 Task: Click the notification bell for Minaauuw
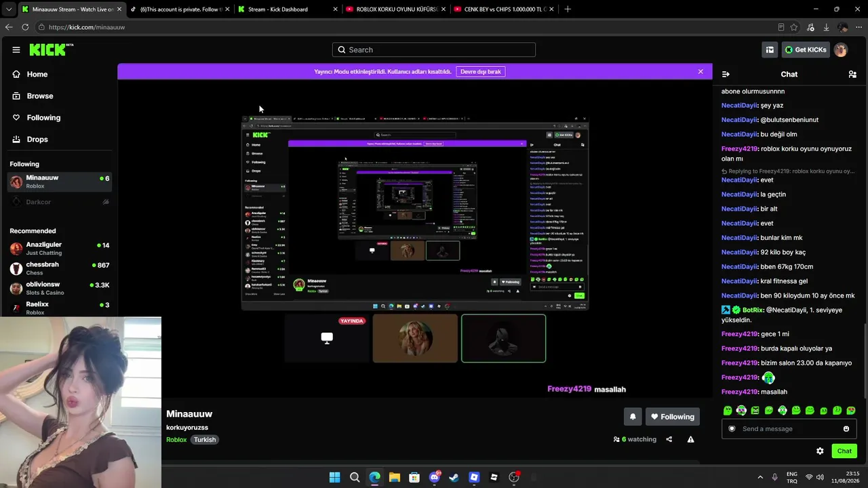pos(633,417)
